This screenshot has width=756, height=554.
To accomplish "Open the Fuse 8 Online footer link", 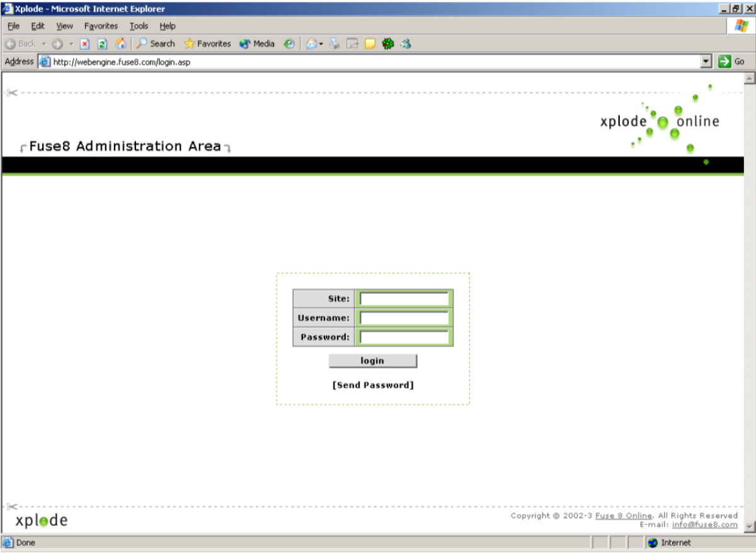I will (624, 516).
